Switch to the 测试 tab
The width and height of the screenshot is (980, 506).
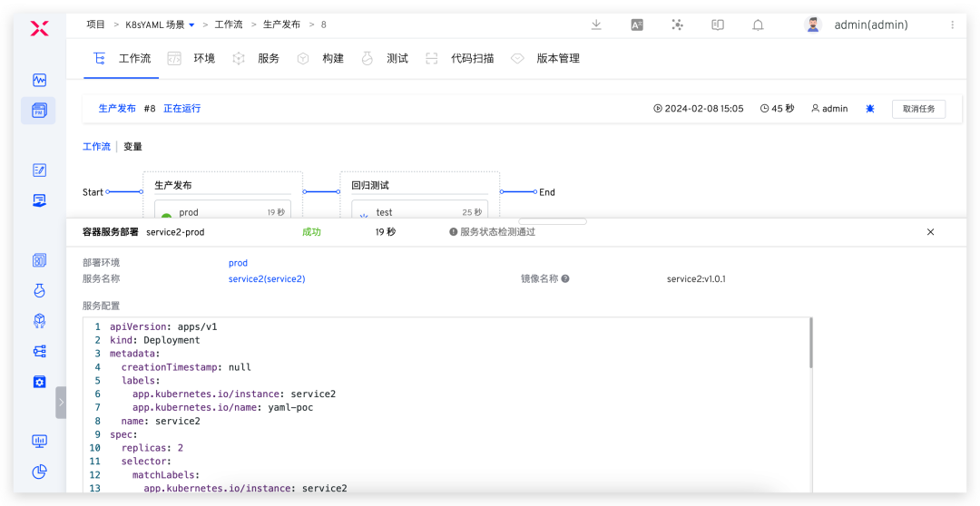pos(385,59)
